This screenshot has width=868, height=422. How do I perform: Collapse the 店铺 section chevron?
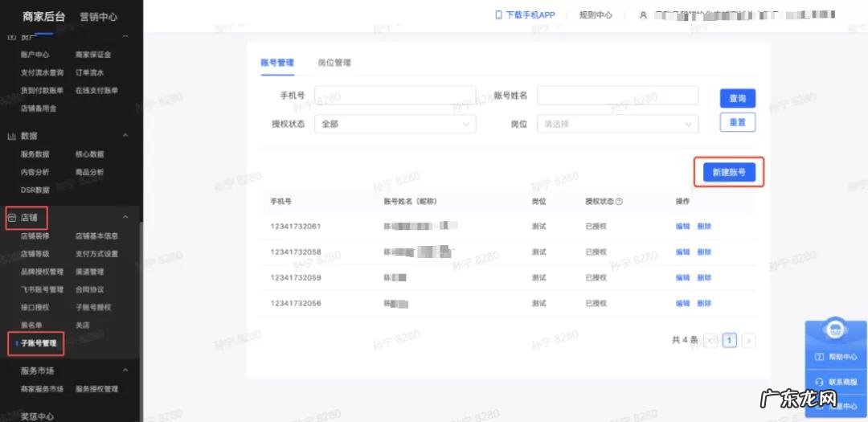coord(125,217)
